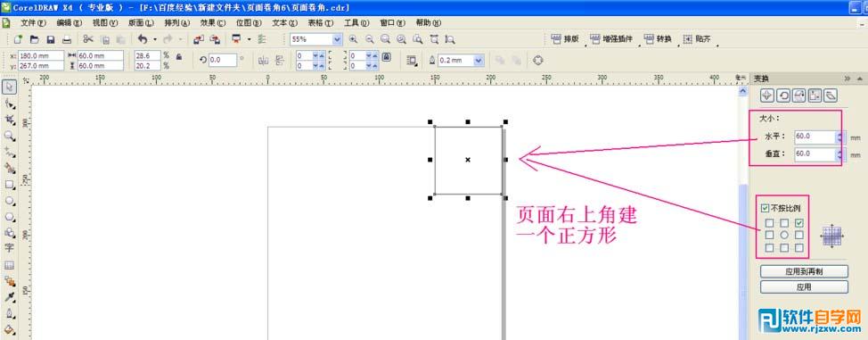Select the Outline pen tool
The width and height of the screenshot is (868, 340).
(10, 314)
